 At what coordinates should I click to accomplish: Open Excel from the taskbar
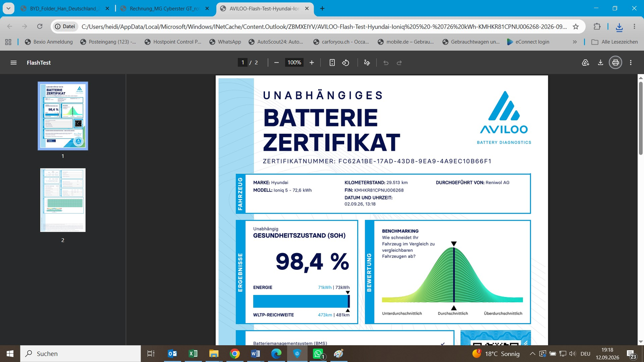193,354
